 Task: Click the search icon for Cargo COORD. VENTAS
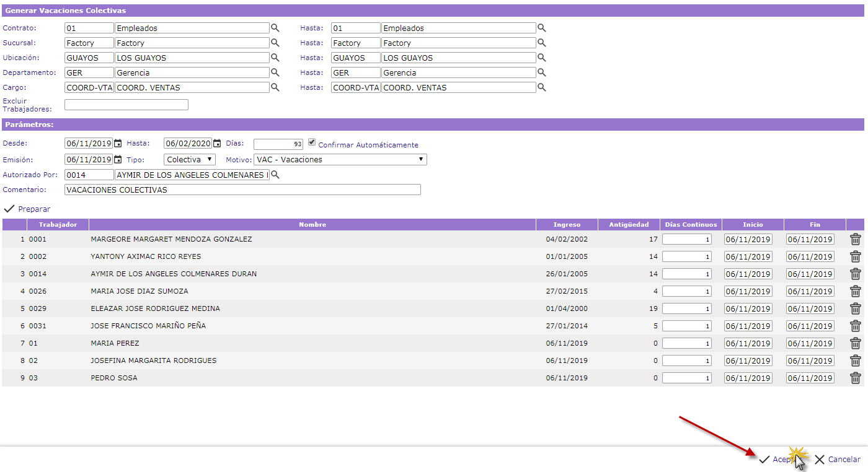(x=275, y=87)
